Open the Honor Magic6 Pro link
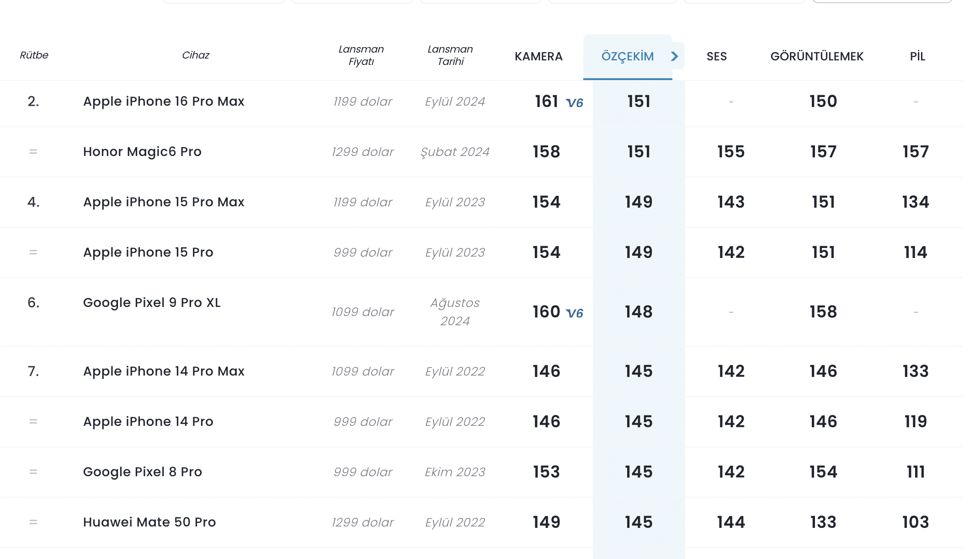The image size is (980, 559). coord(142,151)
